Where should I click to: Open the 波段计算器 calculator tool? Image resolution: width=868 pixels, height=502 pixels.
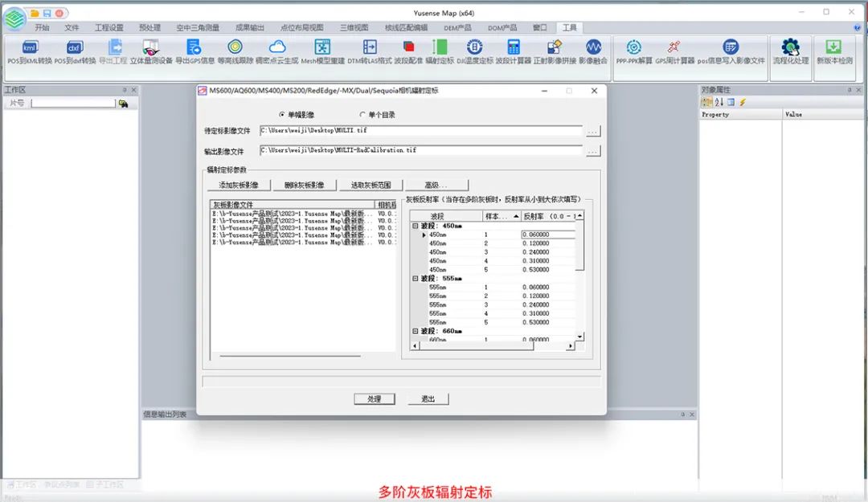point(514,48)
